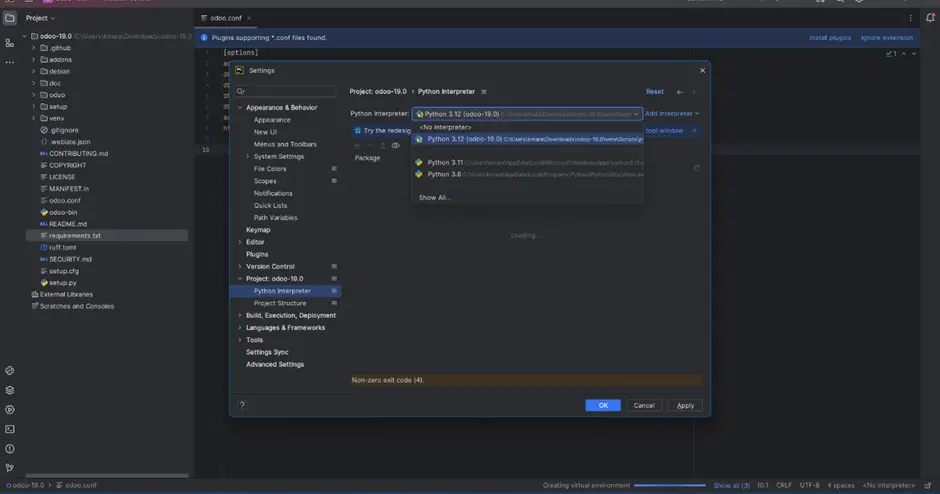Expand System Settings in settings tree

248,156
